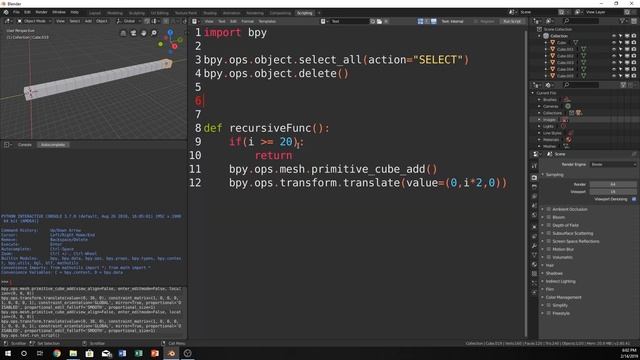Expand the Brushes entry in Current File
The image size is (640, 360).
(540, 100)
